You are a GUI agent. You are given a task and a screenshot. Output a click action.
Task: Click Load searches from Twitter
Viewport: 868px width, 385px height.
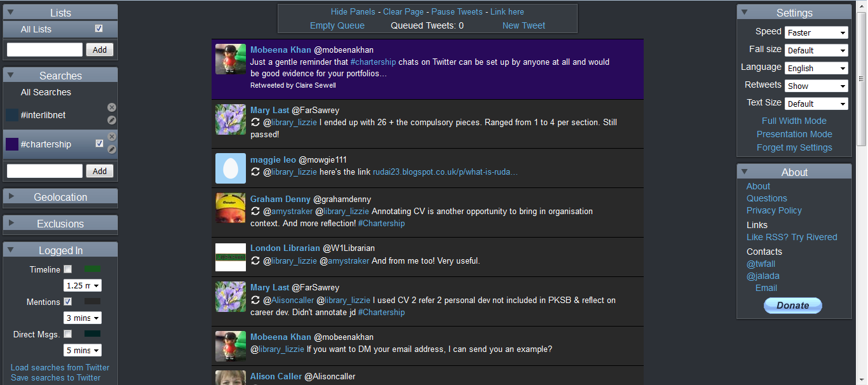click(x=60, y=367)
